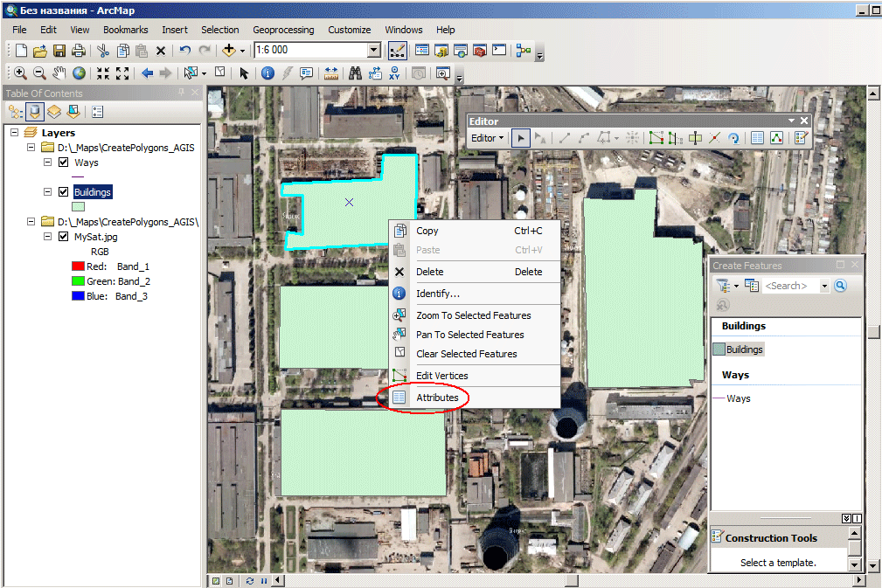Collapse the Layers tree node
This screenshot has height=588, width=882.
point(15,133)
